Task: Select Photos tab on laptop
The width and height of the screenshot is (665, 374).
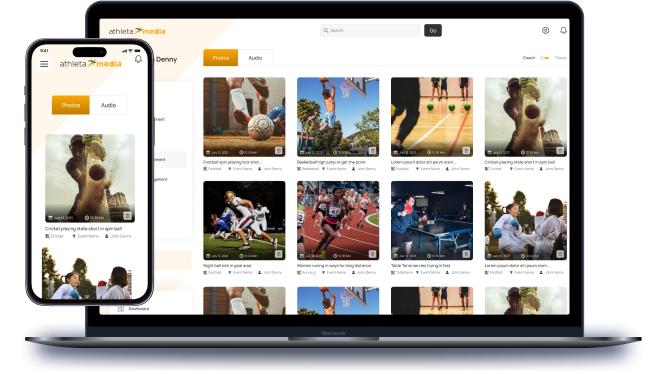Action: pos(221,58)
